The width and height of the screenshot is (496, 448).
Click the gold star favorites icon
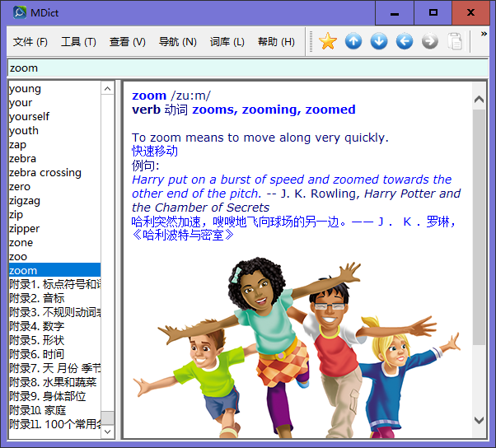tap(328, 41)
